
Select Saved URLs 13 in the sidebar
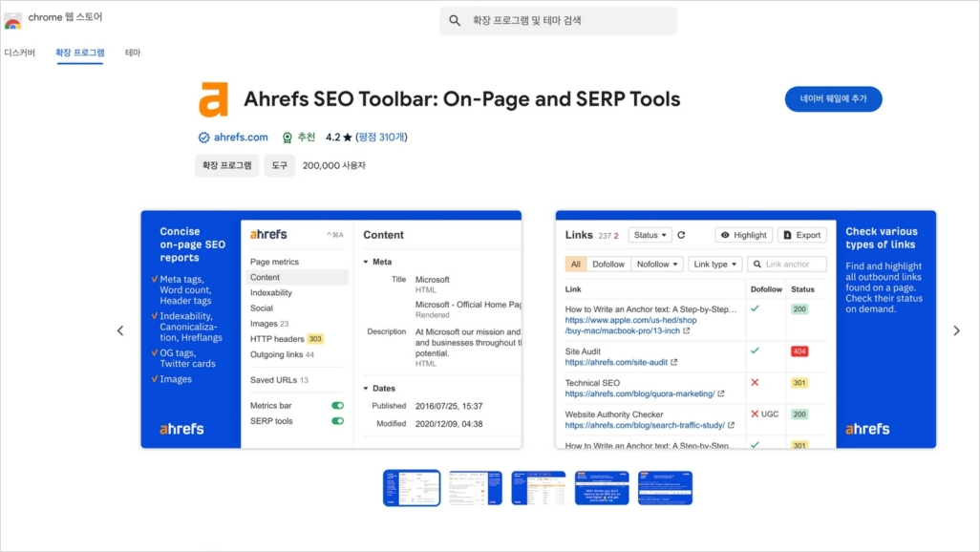(279, 380)
